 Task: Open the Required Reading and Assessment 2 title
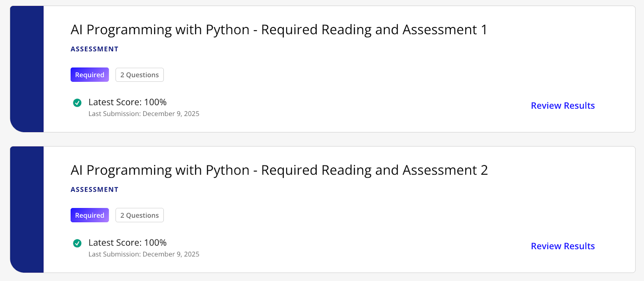[x=279, y=170]
